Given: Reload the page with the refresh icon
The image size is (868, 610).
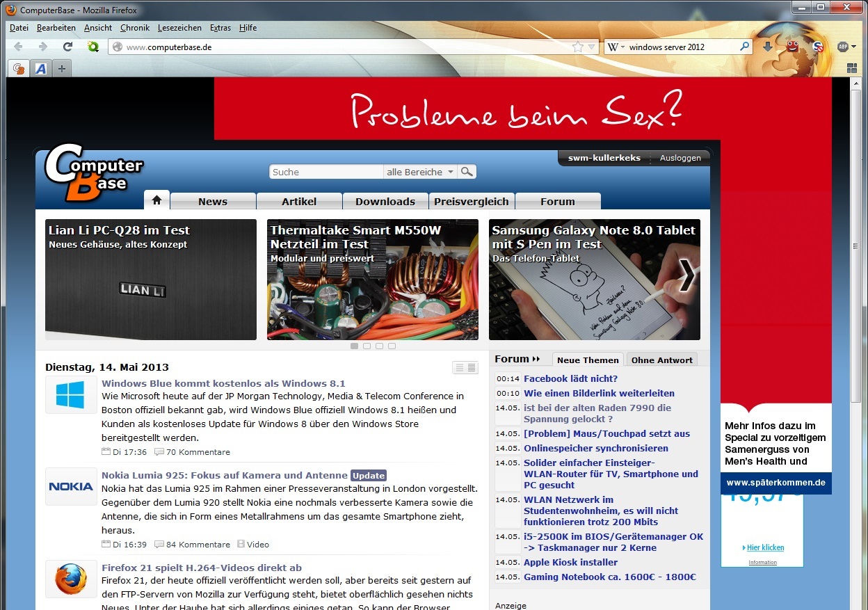Looking at the screenshot, I should (67, 47).
